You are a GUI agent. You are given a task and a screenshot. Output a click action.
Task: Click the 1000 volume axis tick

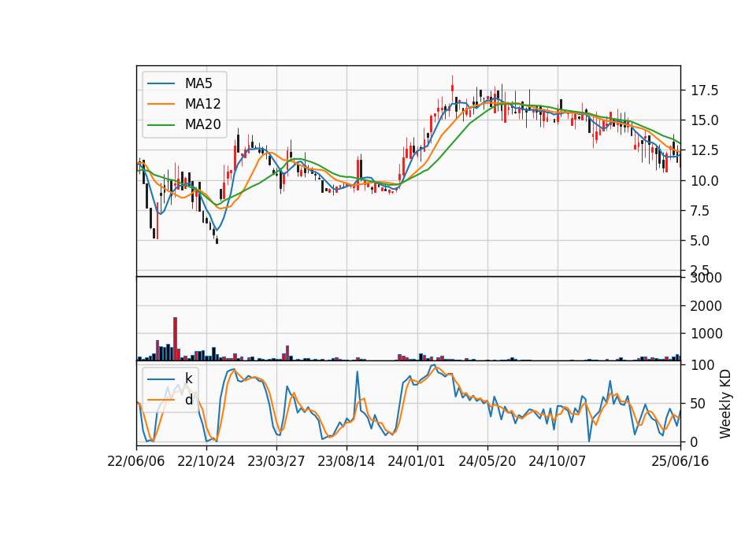(706, 334)
